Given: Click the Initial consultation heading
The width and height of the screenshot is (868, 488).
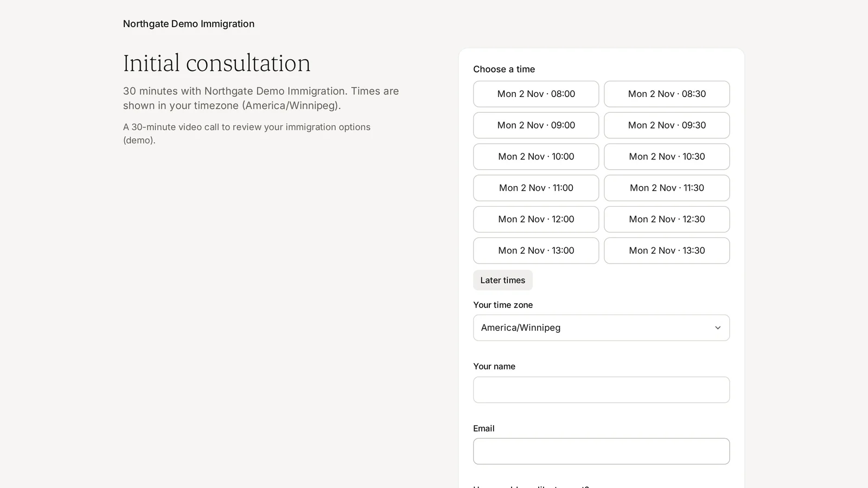Looking at the screenshot, I should (217, 63).
